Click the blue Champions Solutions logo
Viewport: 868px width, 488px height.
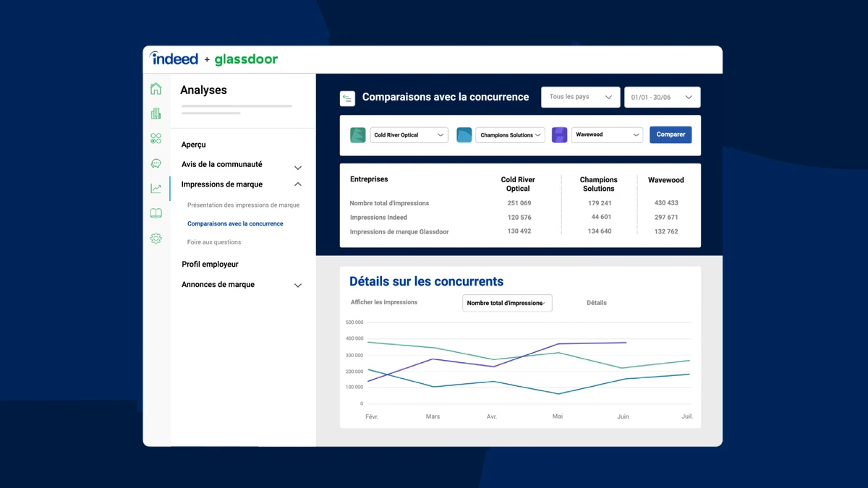click(x=464, y=135)
